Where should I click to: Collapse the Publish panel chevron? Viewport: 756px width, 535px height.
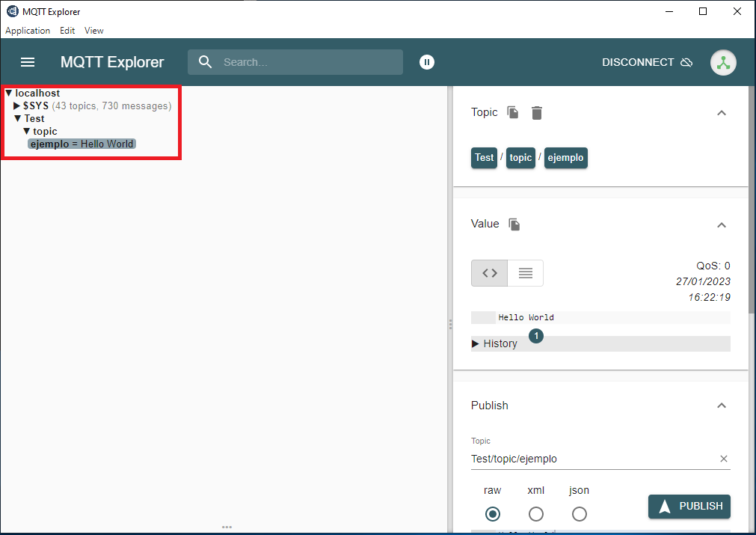[722, 406]
